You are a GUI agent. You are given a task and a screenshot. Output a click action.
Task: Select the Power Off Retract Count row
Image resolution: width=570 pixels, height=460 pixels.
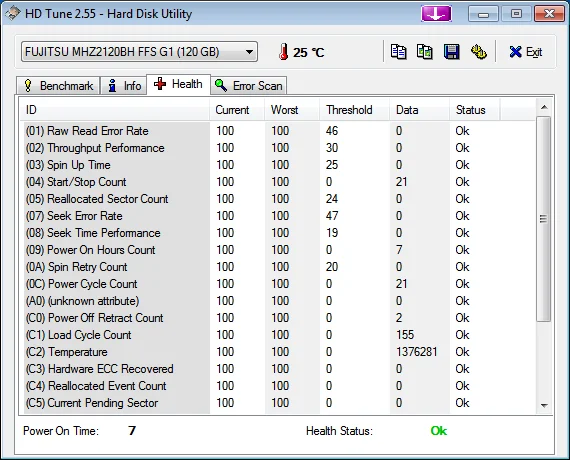(x=278, y=318)
